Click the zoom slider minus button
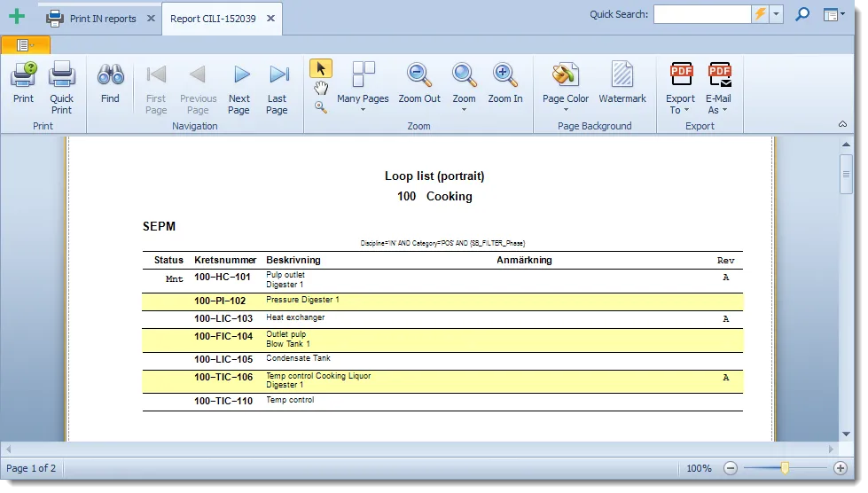868x493 pixels. pyautogui.click(x=731, y=468)
